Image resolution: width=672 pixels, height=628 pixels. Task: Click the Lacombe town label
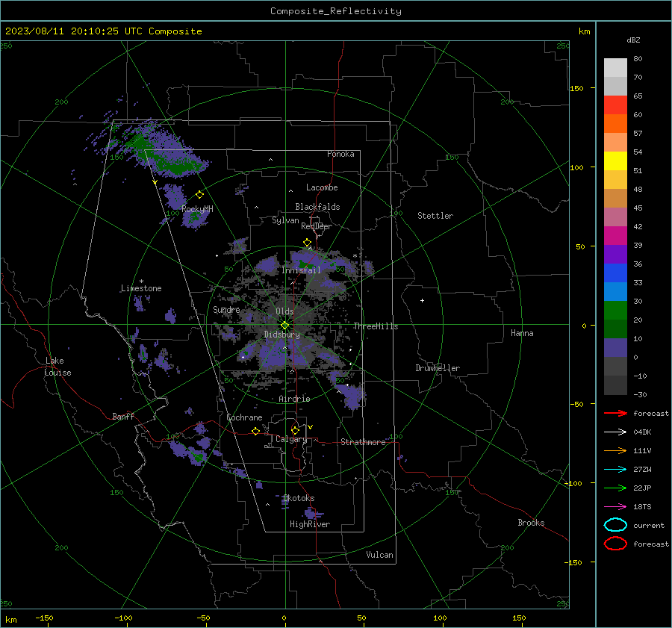pyautogui.click(x=322, y=187)
